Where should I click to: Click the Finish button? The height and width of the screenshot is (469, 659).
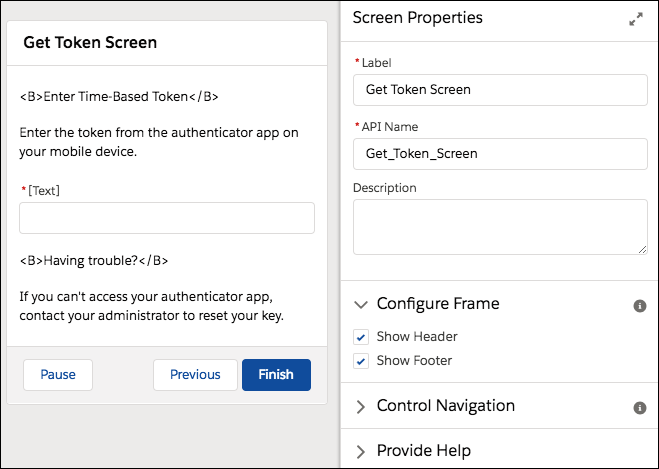[x=276, y=375]
